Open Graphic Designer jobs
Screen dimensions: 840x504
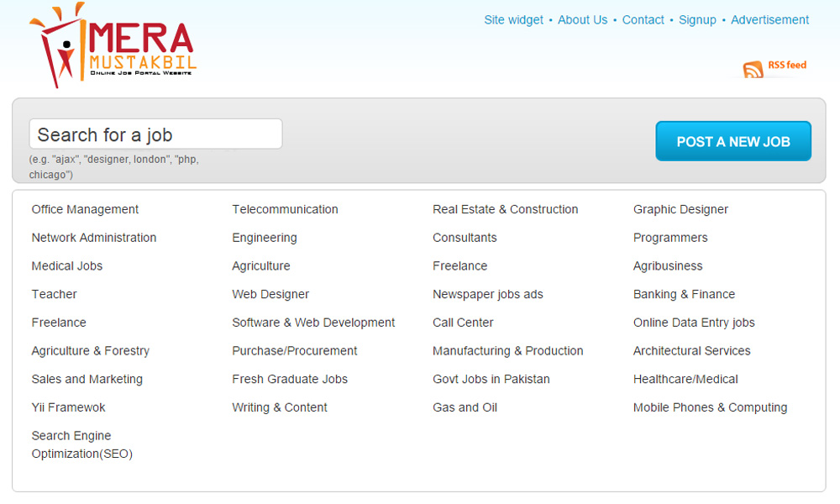[680, 209]
